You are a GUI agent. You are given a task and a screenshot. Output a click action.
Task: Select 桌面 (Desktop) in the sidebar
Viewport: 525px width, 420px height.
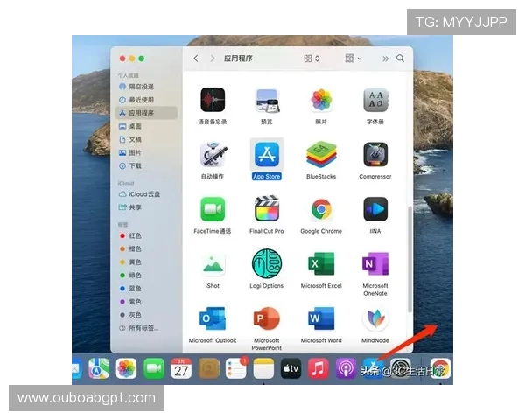pos(135,126)
